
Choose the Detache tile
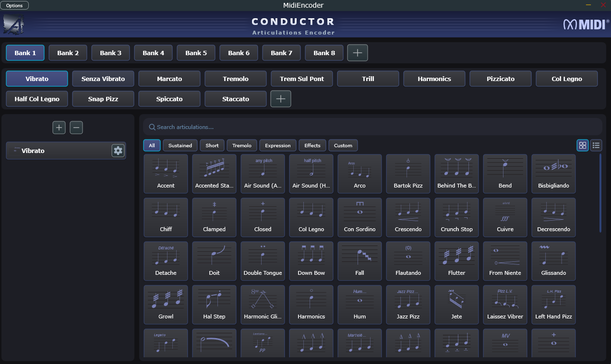[x=166, y=261]
